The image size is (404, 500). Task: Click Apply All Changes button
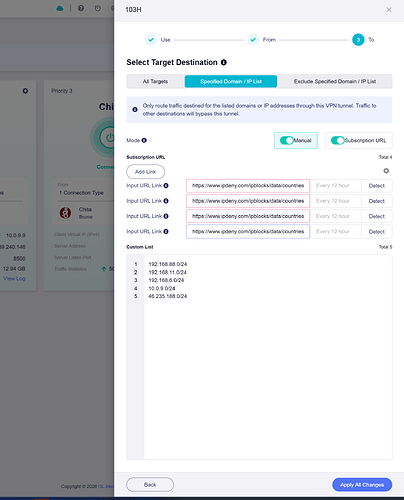click(x=362, y=485)
